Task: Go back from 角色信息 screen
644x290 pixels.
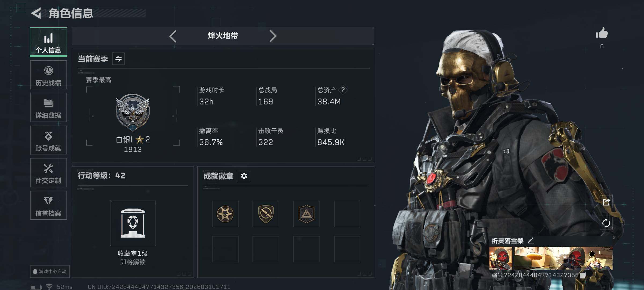Action: click(x=36, y=13)
